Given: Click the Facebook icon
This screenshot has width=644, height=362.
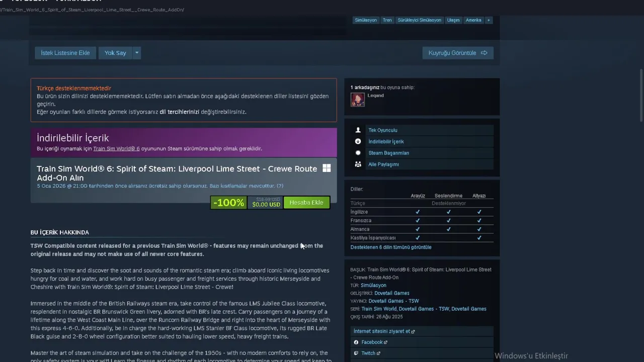Looking at the screenshot, I should tap(356, 342).
